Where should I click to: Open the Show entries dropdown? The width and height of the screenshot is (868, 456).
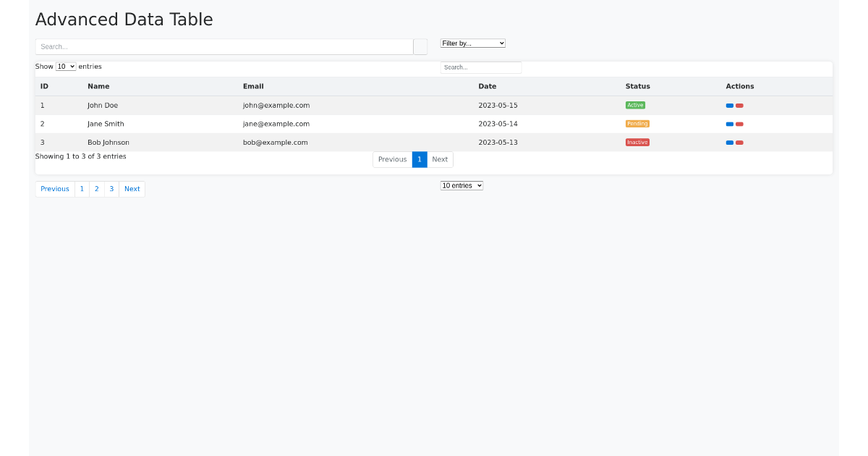[x=65, y=66]
